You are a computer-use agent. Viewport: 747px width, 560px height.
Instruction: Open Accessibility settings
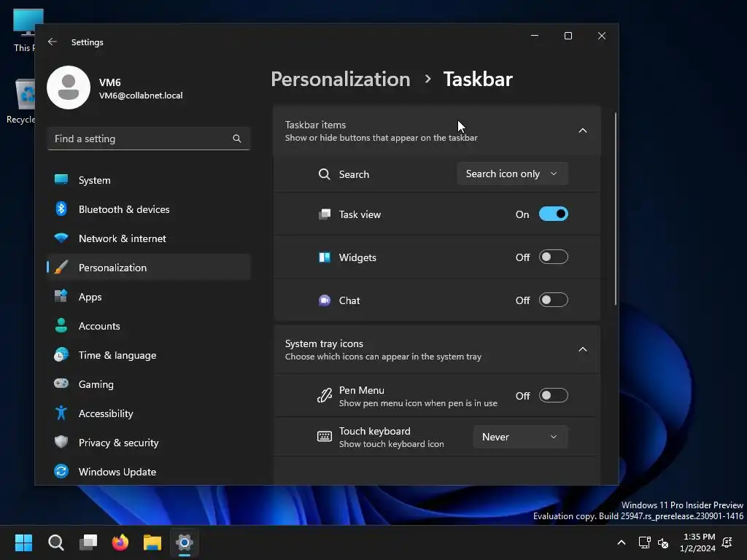pos(149,413)
